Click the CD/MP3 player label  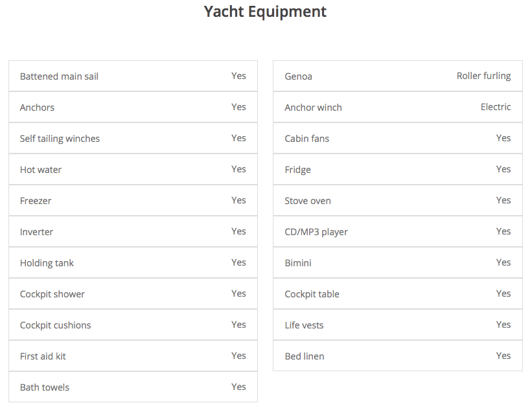(316, 232)
